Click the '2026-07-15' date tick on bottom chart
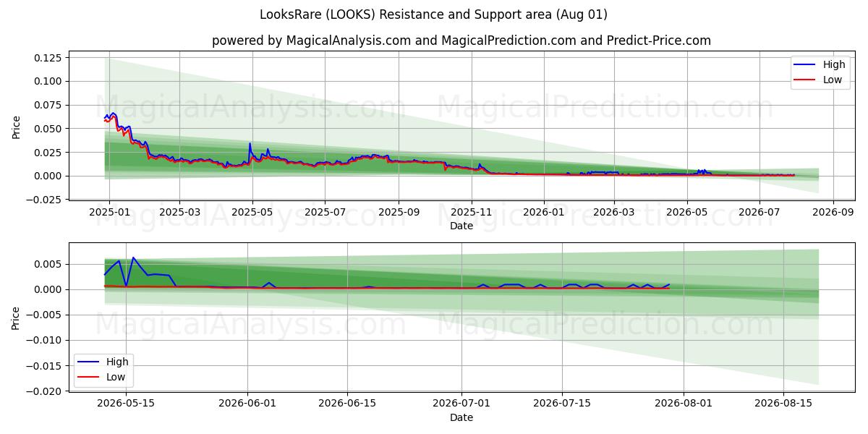Image resolution: width=868 pixels, height=434 pixels. [562, 404]
